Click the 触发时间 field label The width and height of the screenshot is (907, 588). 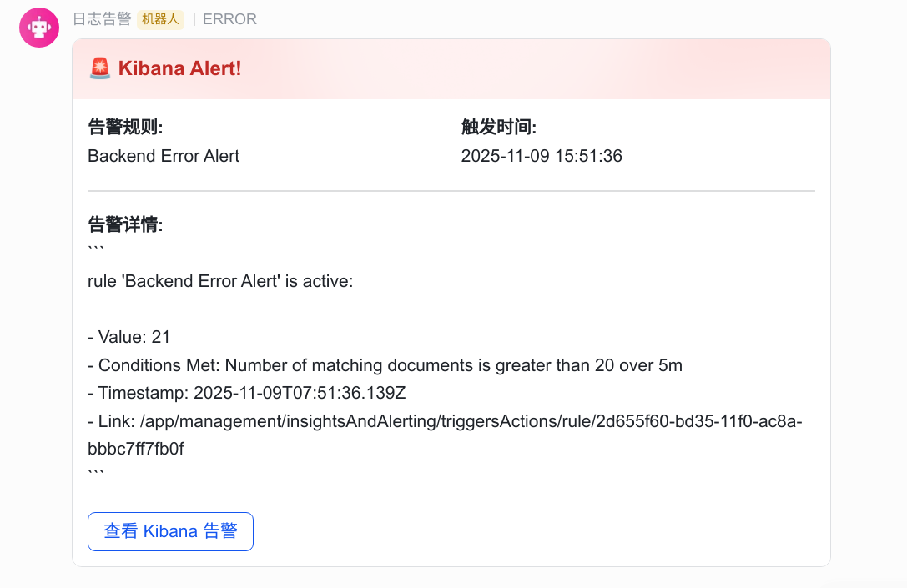(x=499, y=127)
